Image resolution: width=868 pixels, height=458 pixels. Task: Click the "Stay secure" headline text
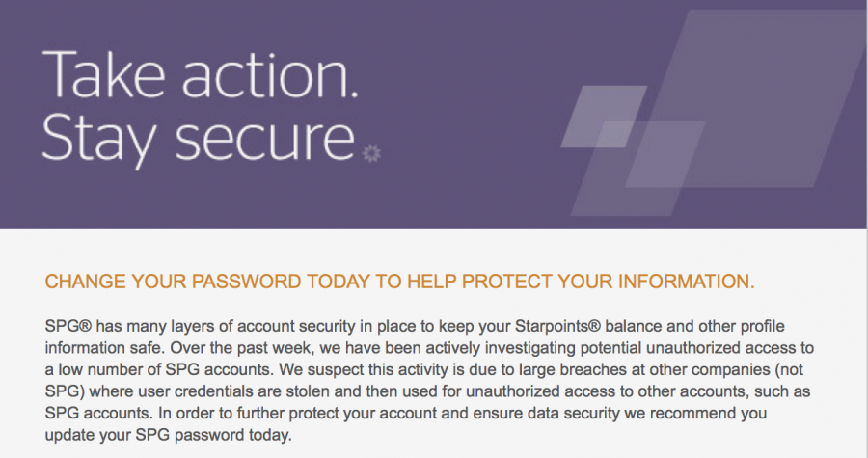click(198, 138)
